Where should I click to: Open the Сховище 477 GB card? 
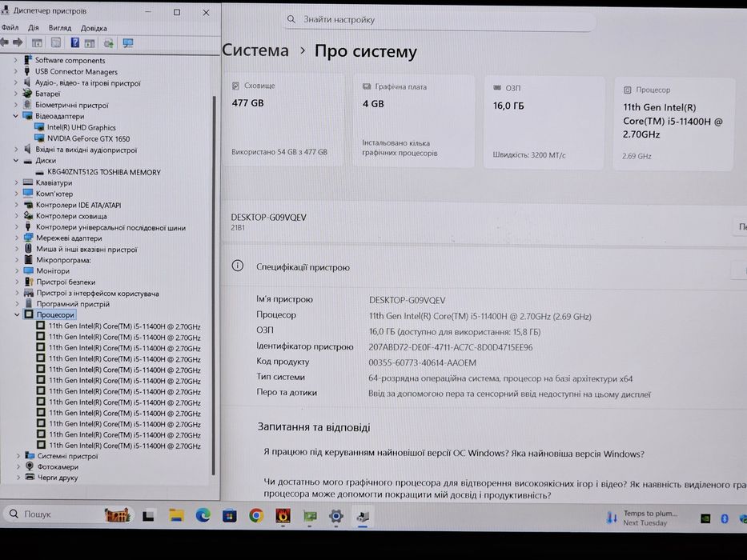[x=283, y=120]
